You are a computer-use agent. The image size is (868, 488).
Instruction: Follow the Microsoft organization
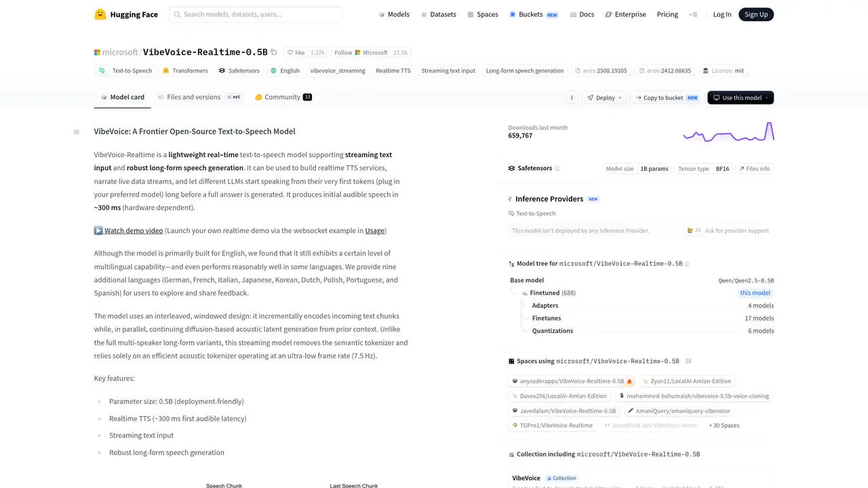pyautogui.click(x=361, y=52)
